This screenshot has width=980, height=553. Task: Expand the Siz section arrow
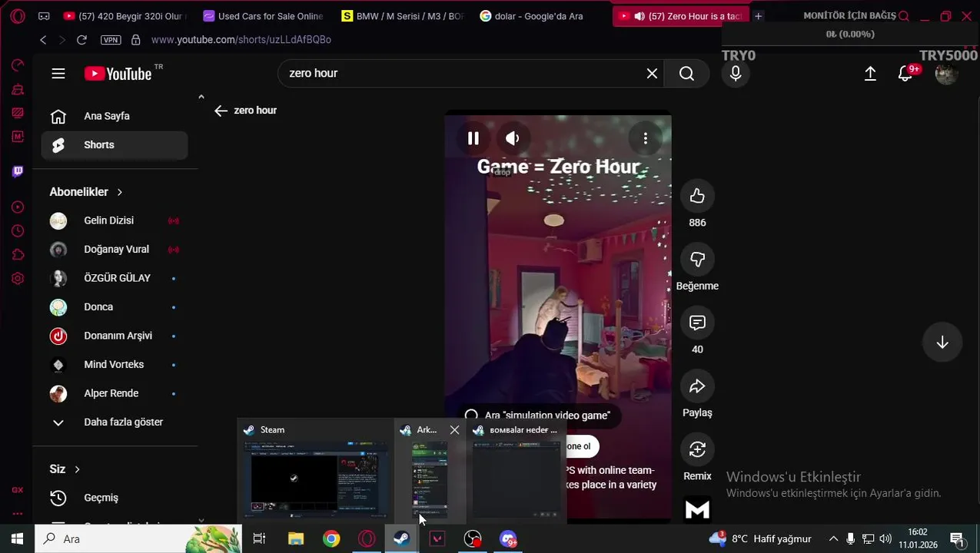[77, 469]
